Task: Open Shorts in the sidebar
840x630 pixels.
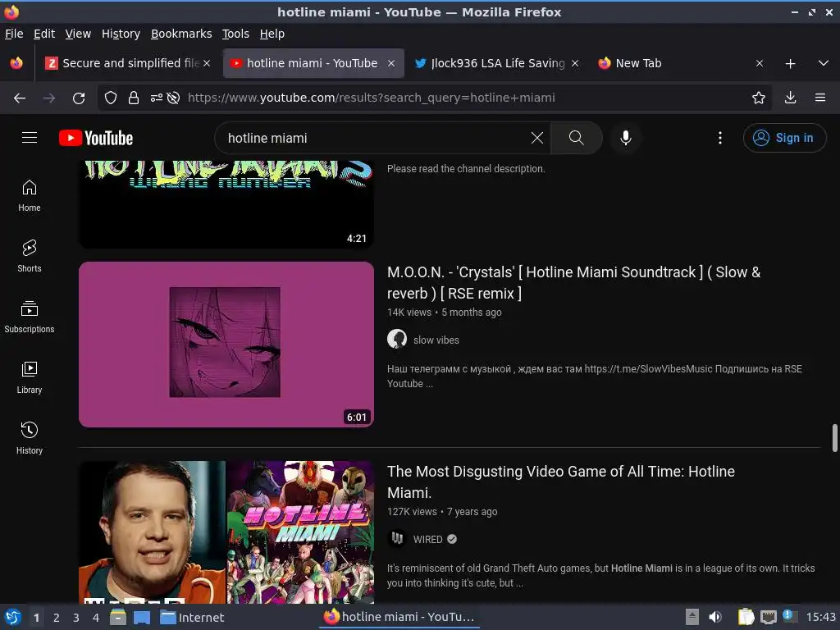Action: click(x=30, y=256)
